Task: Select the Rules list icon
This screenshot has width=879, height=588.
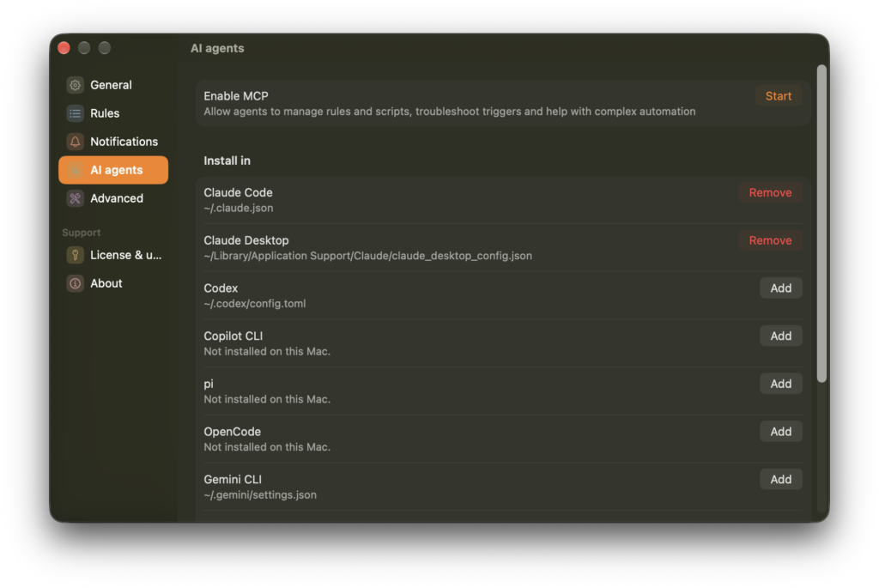Action: click(76, 113)
